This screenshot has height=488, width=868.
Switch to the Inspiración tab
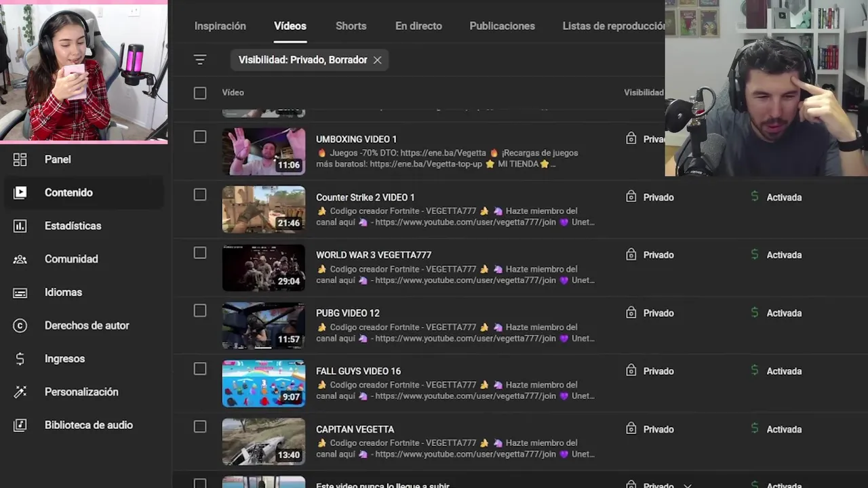(x=220, y=26)
